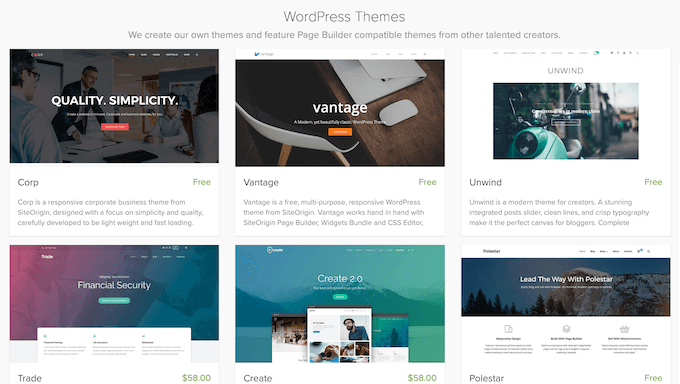Open the Corp theme preview thumbnail
The image size is (680, 384).
click(114, 106)
